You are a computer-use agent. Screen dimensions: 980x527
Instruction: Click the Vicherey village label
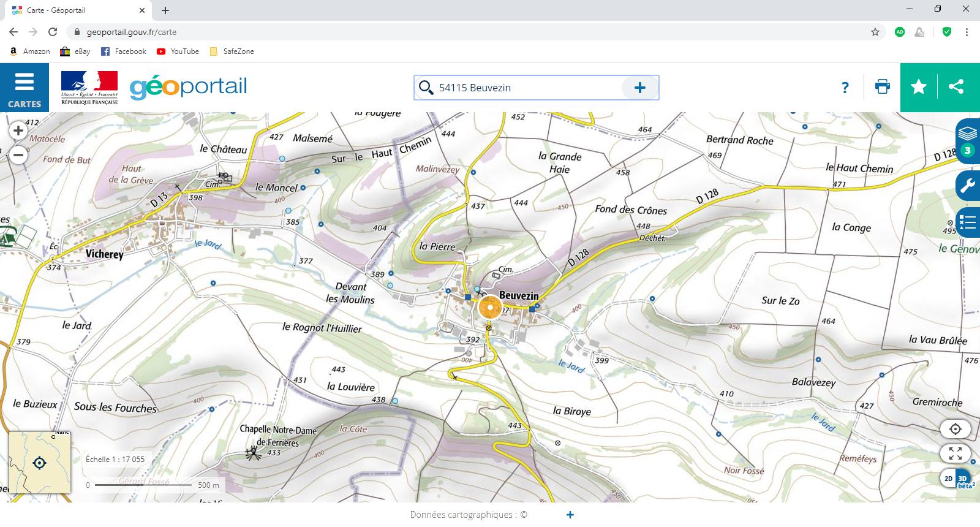tap(104, 254)
